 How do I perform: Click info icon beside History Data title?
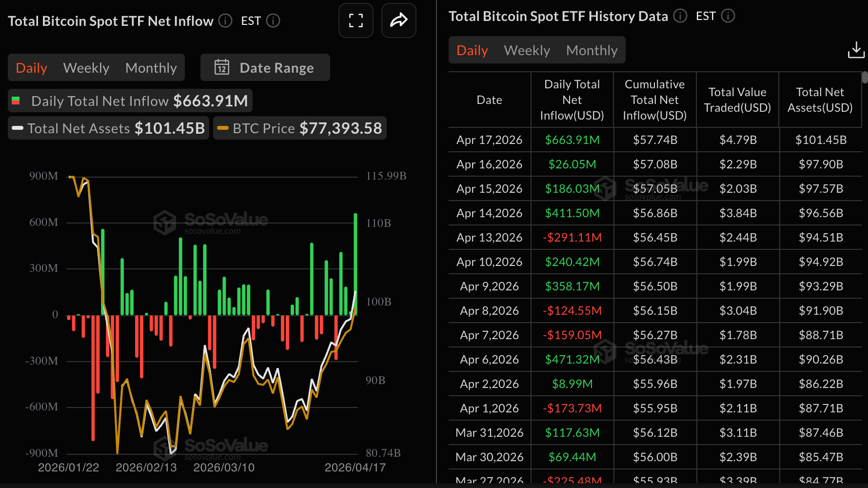[680, 16]
